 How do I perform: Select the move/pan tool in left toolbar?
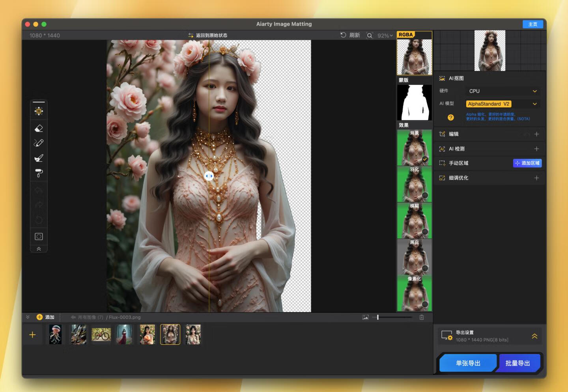[x=39, y=111]
